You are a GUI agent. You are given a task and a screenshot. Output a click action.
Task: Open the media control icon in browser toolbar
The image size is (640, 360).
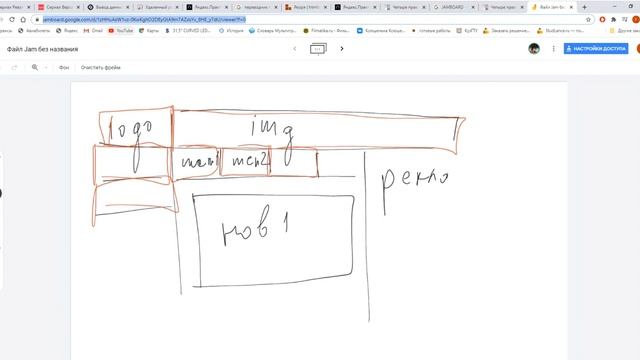coord(625,20)
